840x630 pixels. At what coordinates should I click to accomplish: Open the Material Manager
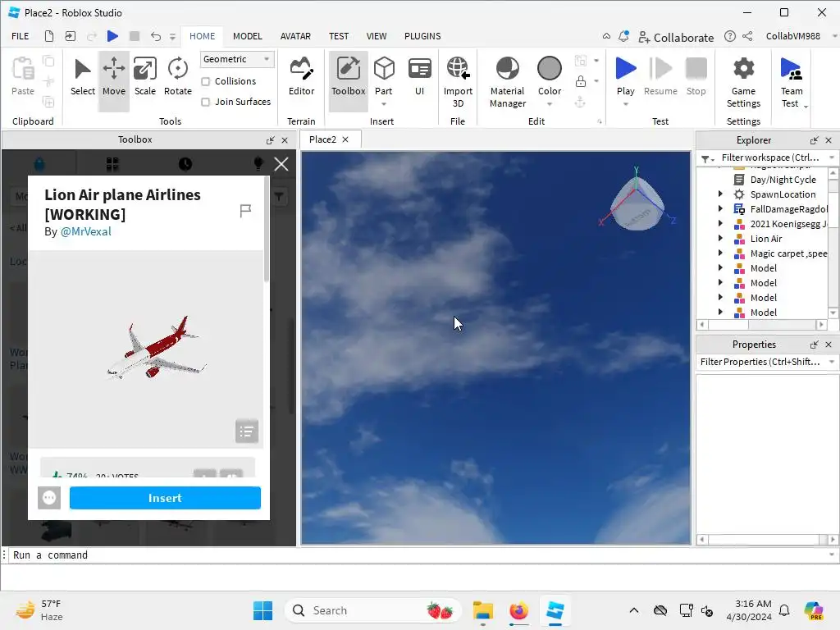tap(507, 82)
